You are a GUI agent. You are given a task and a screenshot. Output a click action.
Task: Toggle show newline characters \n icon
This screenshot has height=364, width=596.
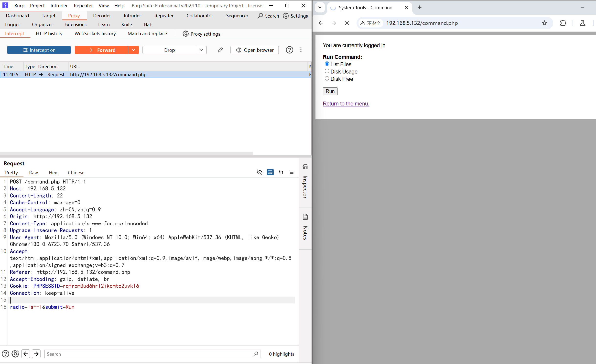click(x=281, y=172)
